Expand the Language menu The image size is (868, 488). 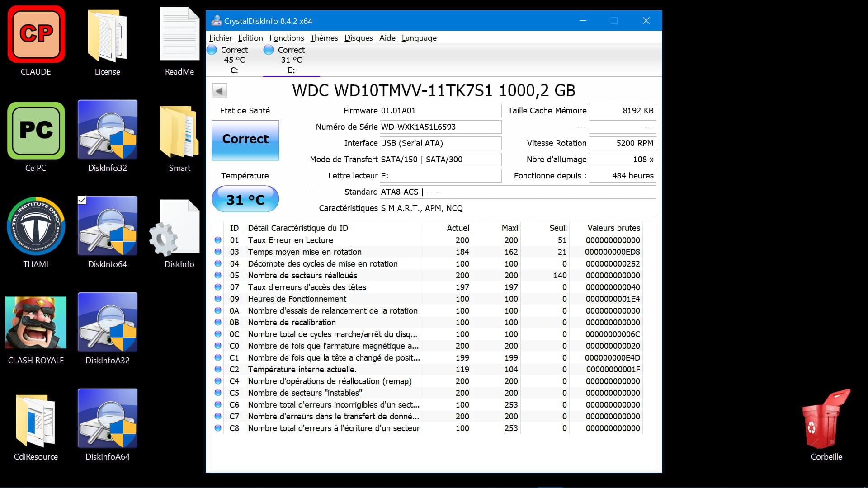[419, 38]
